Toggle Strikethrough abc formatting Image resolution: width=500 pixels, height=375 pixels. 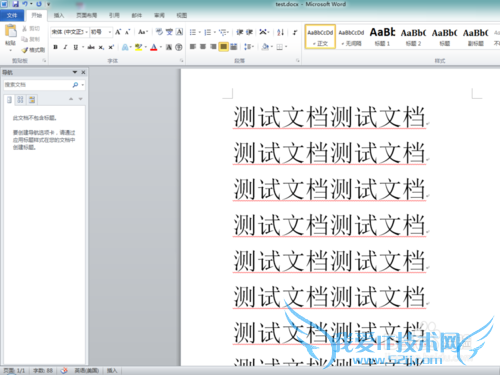pos(91,47)
